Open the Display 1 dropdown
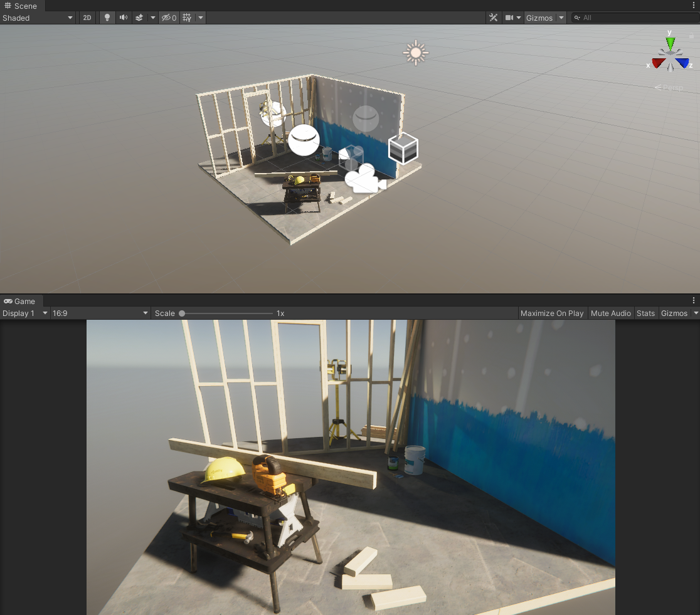This screenshot has height=615, width=700. click(x=25, y=313)
